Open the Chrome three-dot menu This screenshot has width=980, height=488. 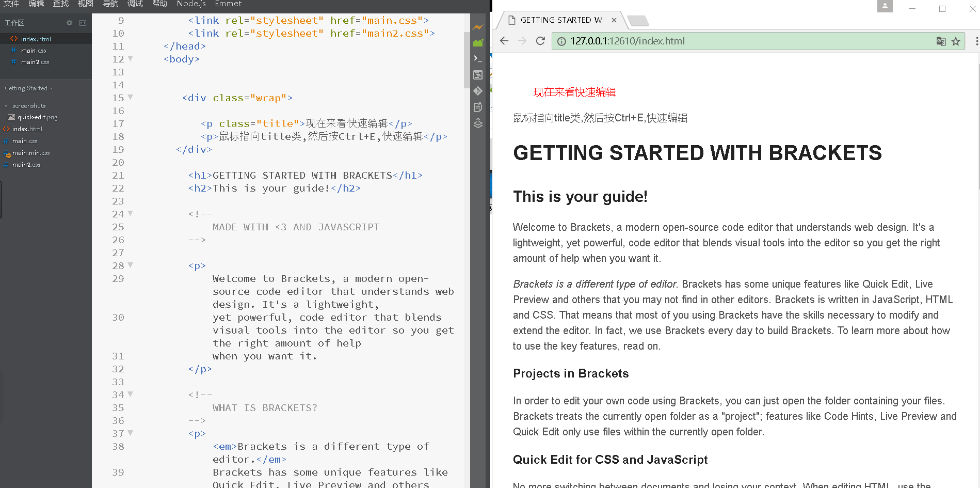[x=976, y=41]
